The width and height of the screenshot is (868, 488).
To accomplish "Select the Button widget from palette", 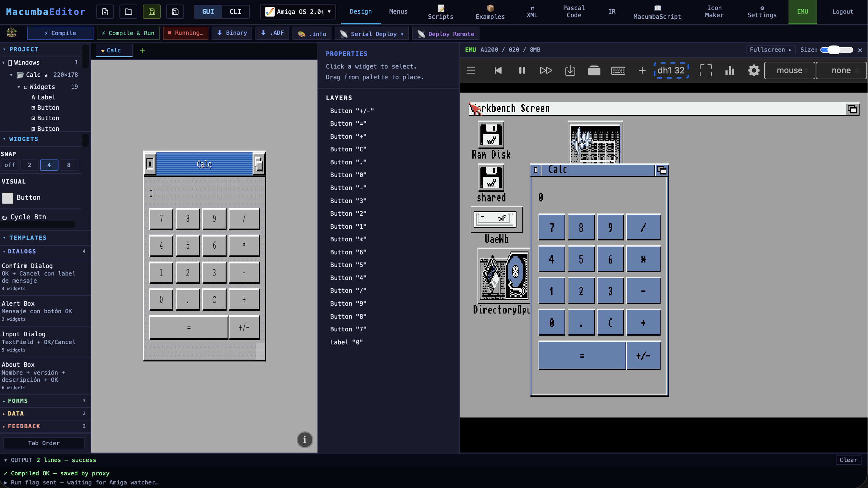I will tap(41, 198).
